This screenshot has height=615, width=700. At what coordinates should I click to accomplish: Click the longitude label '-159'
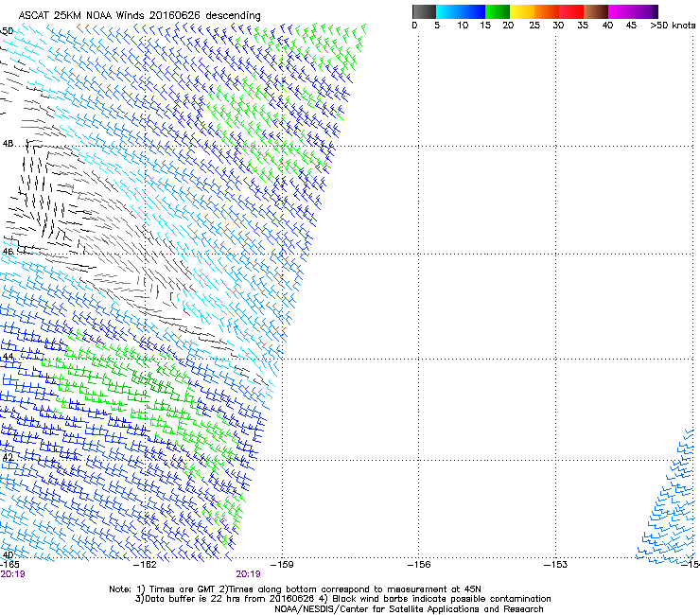282,565
